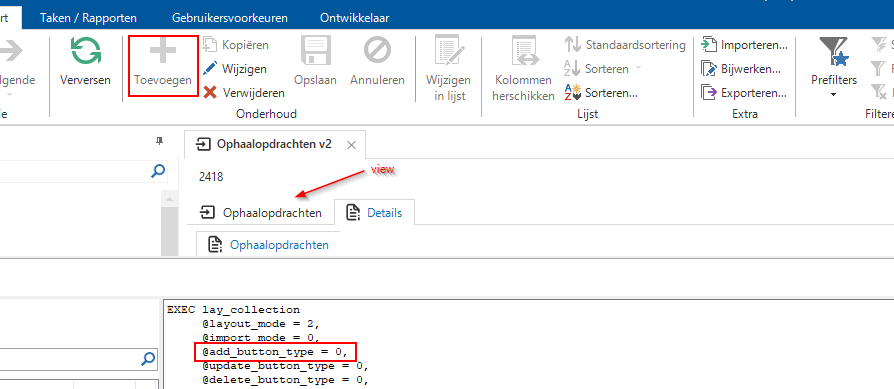Click the Kopiëren copy icon
This screenshot has height=389, width=894.
coord(210,44)
